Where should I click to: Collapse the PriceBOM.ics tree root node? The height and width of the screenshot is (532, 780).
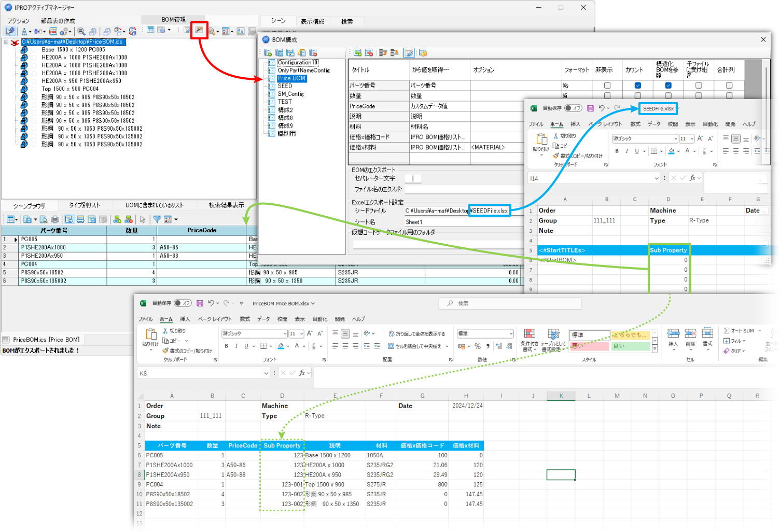point(6,41)
